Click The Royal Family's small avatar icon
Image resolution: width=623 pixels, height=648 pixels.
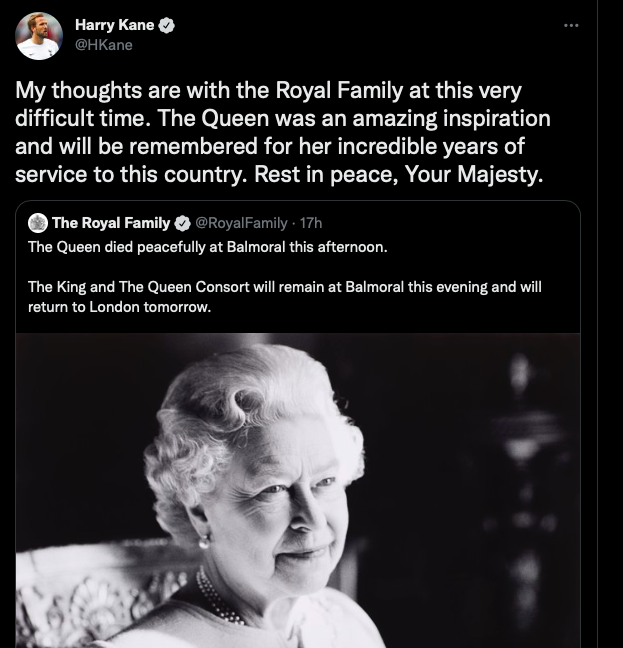click(x=38, y=222)
